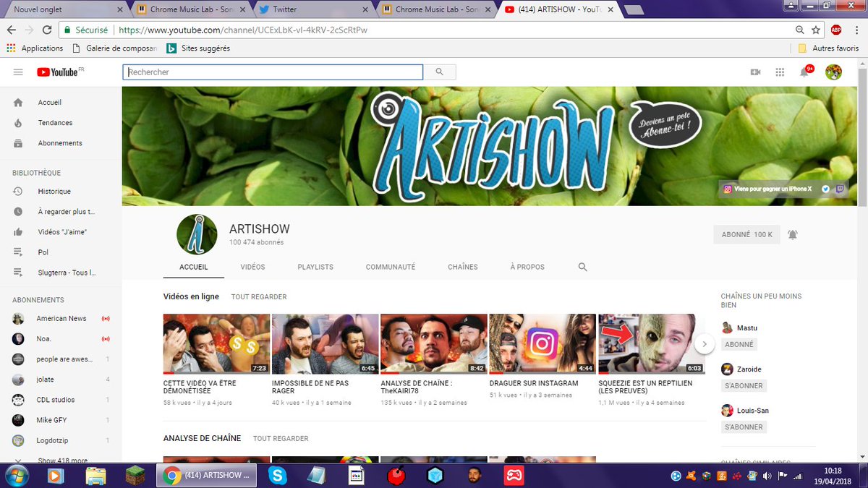Click the ABONNÉ 100 K subscribe button
This screenshot has height=488, width=868.
pyautogui.click(x=746, y=234)
